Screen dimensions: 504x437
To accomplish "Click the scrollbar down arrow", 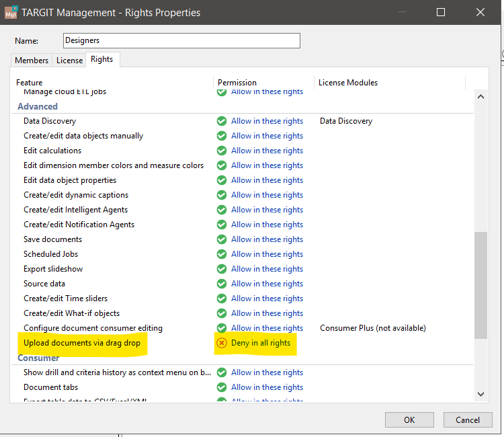I will [x=481, y=394].
